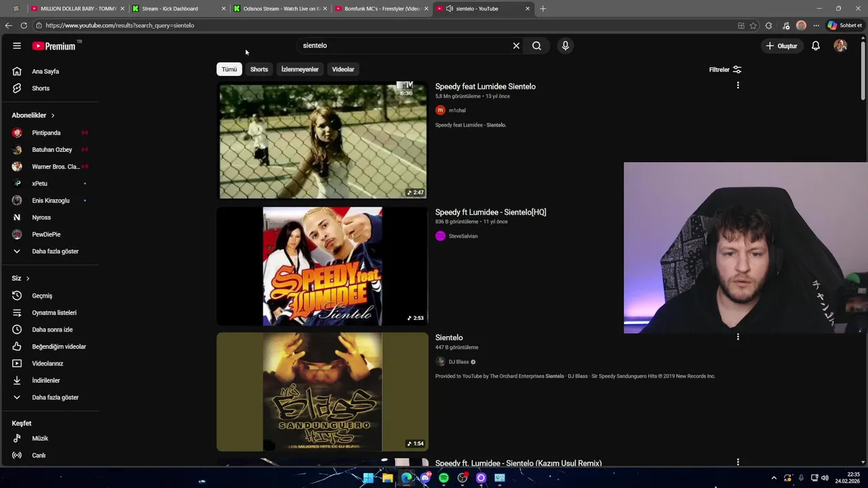Open m1chal channel link
This screenshot has height=488, width=868.
(x=457, y=110)
